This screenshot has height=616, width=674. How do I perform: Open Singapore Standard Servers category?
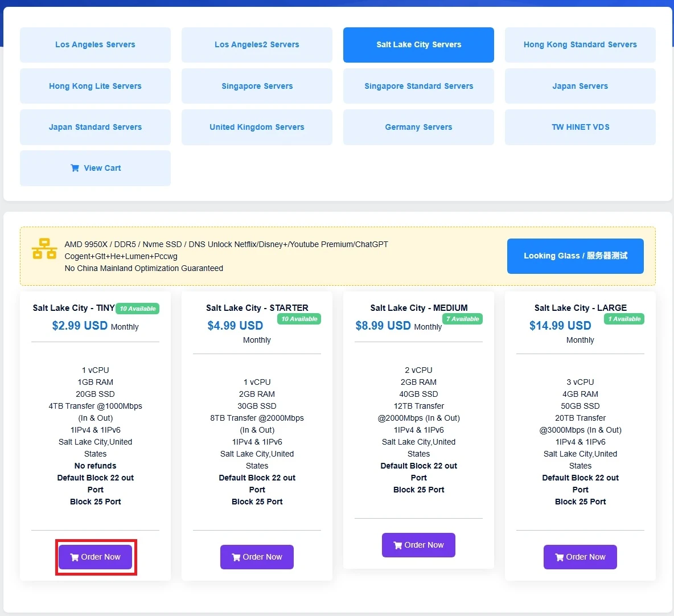[x=418, y=86]
